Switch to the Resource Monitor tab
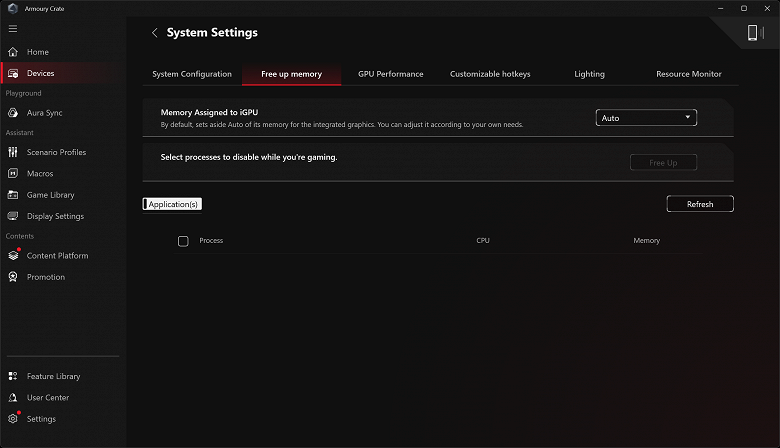The image size is (780, 448). click(x=688, y=74)
